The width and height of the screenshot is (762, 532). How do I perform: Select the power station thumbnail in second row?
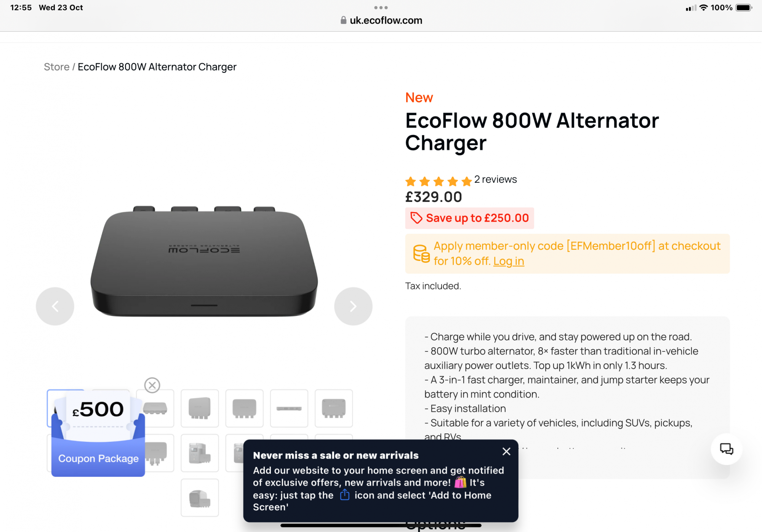tap(200, 453)
